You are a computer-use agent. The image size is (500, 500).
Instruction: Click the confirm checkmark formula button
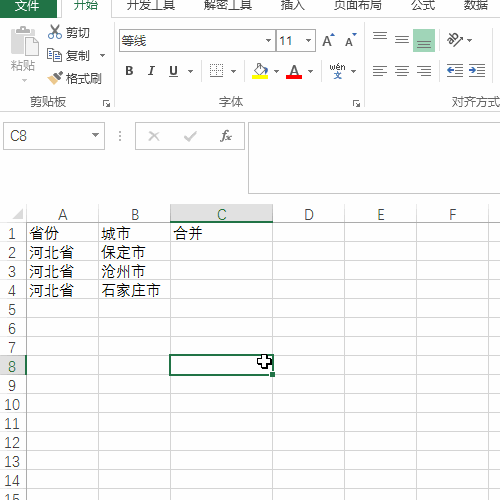point(190,136)
